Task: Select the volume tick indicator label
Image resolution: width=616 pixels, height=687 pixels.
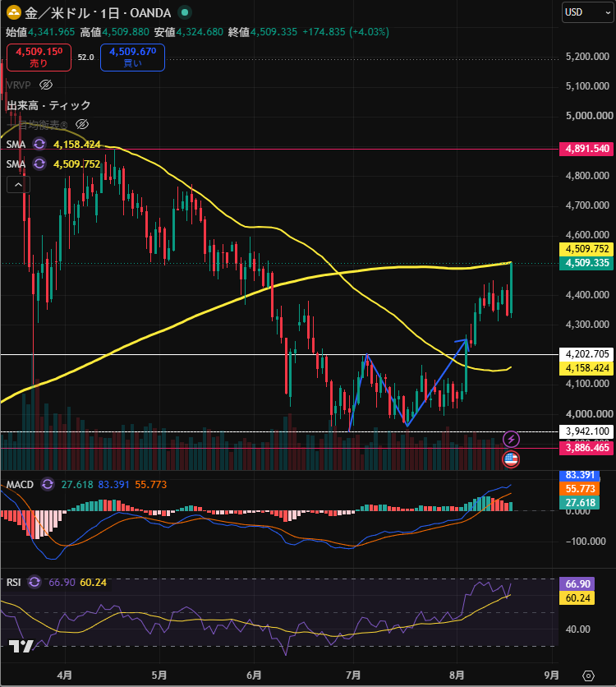Action: (x=48, y=105)
